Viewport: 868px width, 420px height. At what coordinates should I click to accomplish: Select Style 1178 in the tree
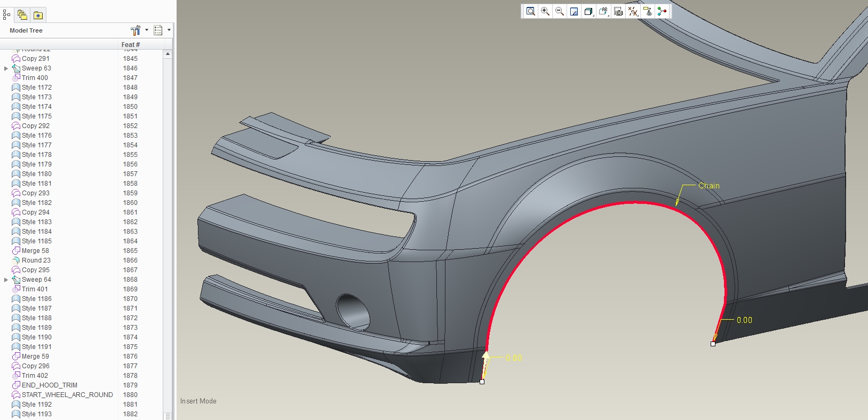point(37,155)
